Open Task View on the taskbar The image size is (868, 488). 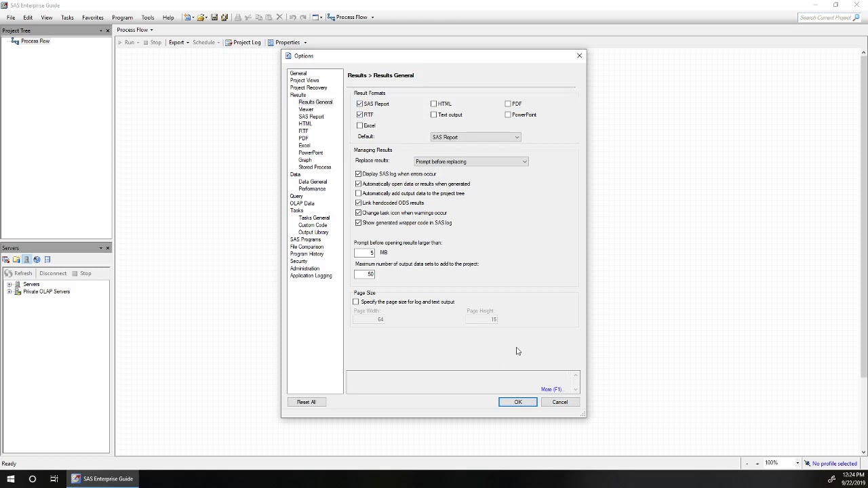pyautogui.click(x=54, y=479)
